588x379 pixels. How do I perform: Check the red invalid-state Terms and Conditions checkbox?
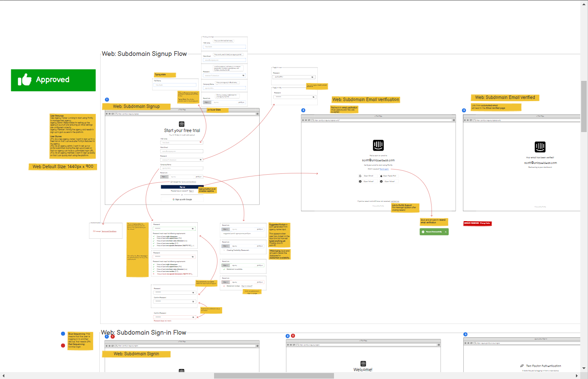[x=94, y=231]
